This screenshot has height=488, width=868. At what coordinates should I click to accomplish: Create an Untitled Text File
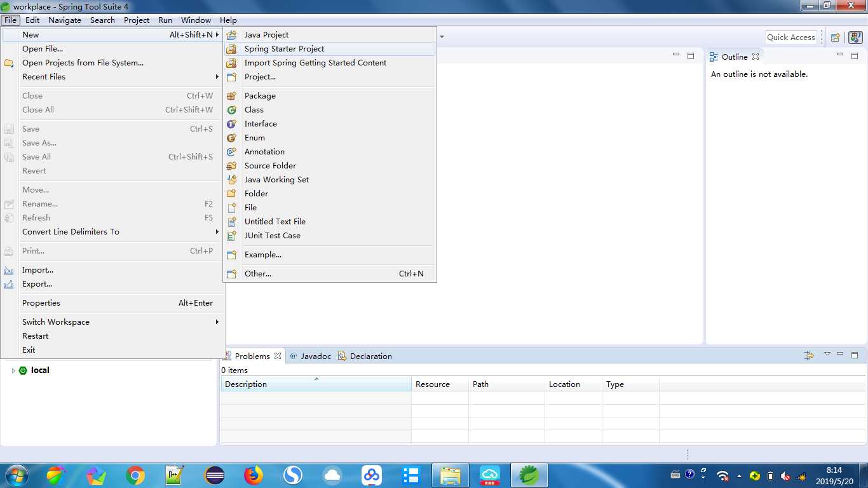point(330,222)
